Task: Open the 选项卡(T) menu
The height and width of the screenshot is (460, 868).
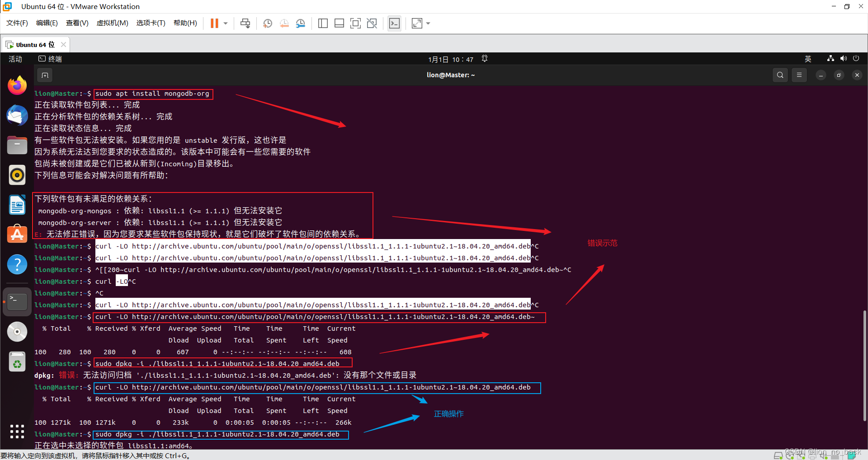Action: [151, 23]
